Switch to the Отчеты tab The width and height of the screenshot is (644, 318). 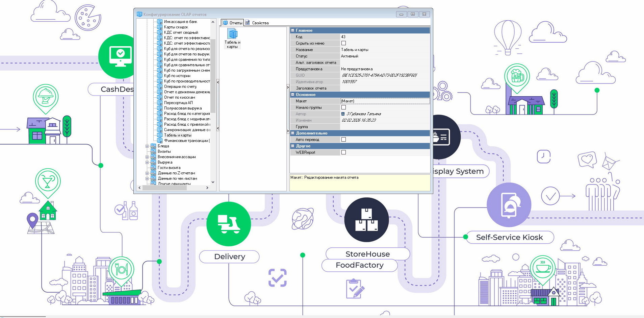pos(232,23)
